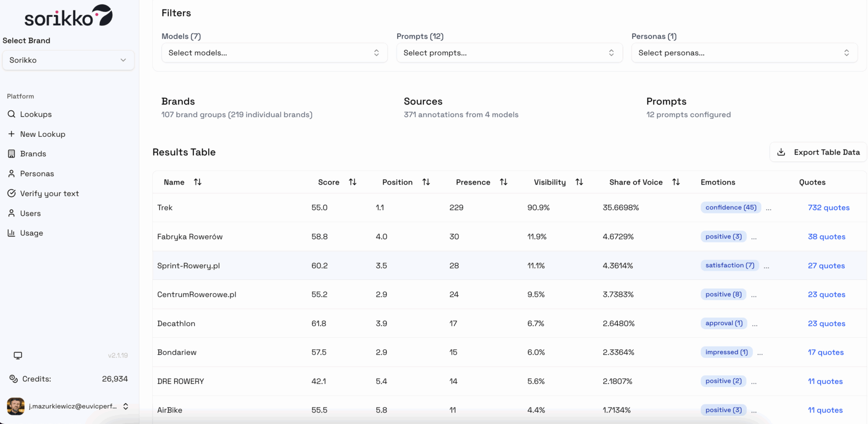Click the Score column sort arrows

click(x=353, y=182)
